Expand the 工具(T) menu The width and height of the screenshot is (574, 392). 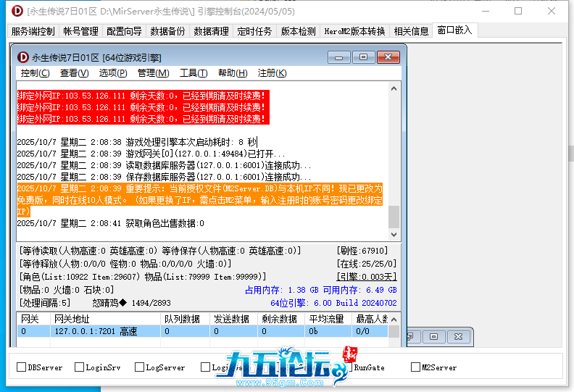(194, 73)
